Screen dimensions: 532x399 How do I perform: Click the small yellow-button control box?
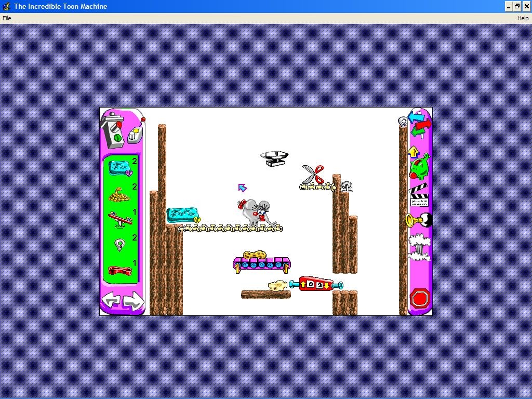(135, 136)
